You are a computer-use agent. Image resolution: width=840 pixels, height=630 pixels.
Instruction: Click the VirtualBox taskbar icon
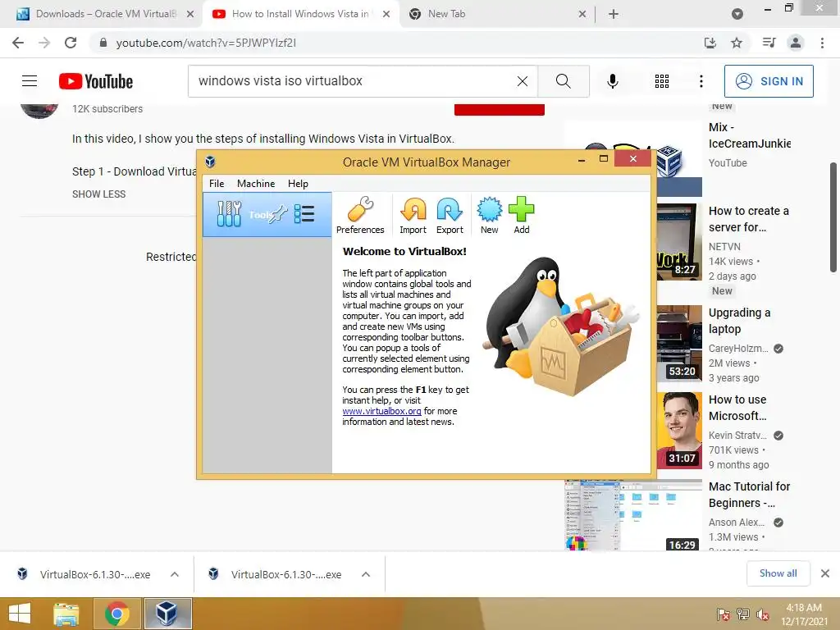pos(167,614)
